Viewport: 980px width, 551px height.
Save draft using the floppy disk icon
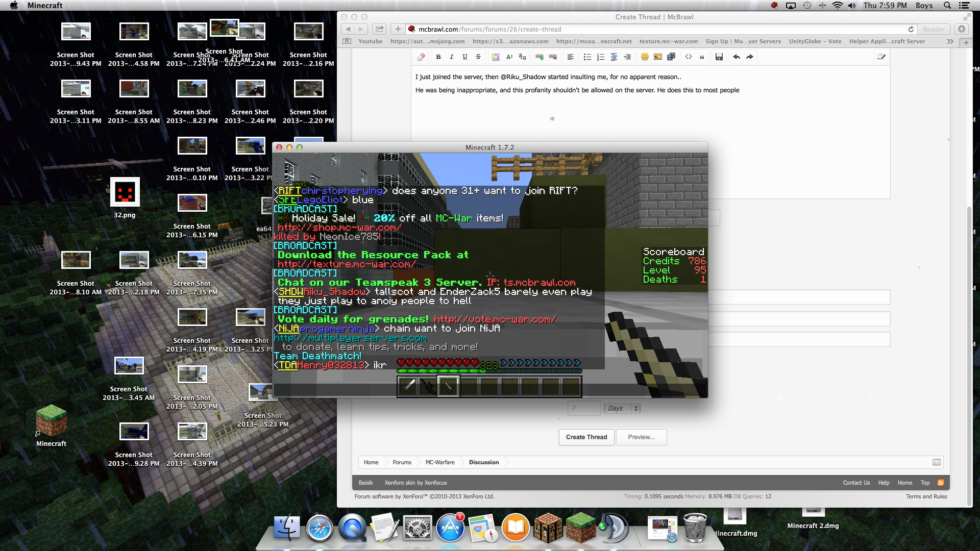(x=719, y=57)
